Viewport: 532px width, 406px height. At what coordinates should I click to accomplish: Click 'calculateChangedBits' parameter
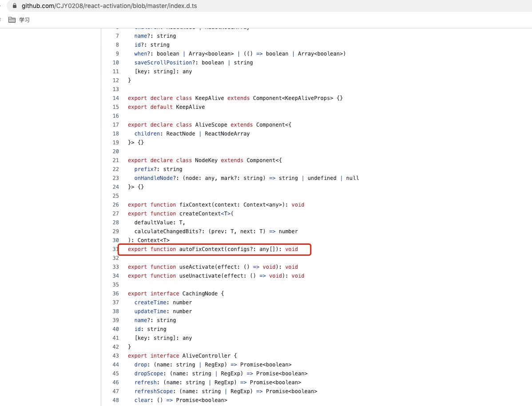(x=166, y=231)
